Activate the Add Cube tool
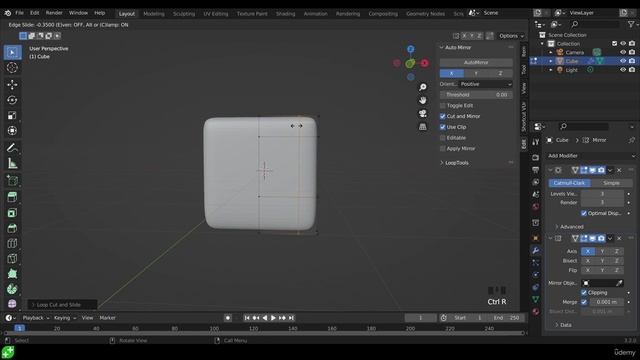 click(x=12, y=180)
